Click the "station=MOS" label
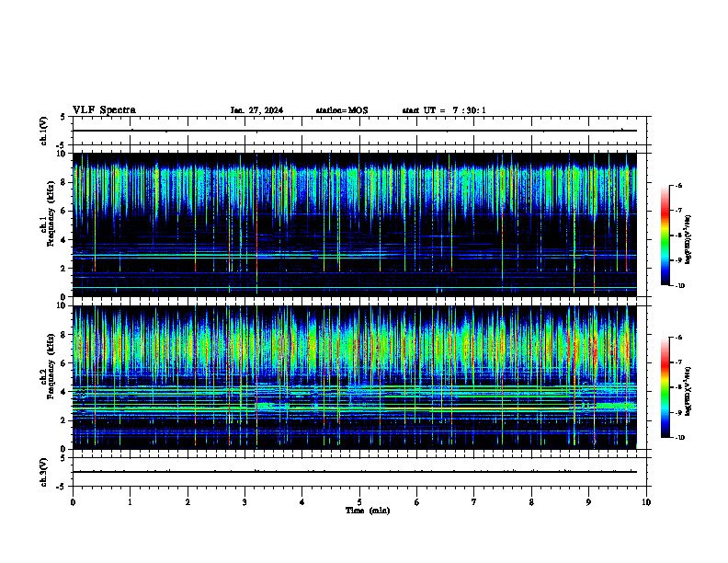This screenshot has height=563, width=728. 342,110
